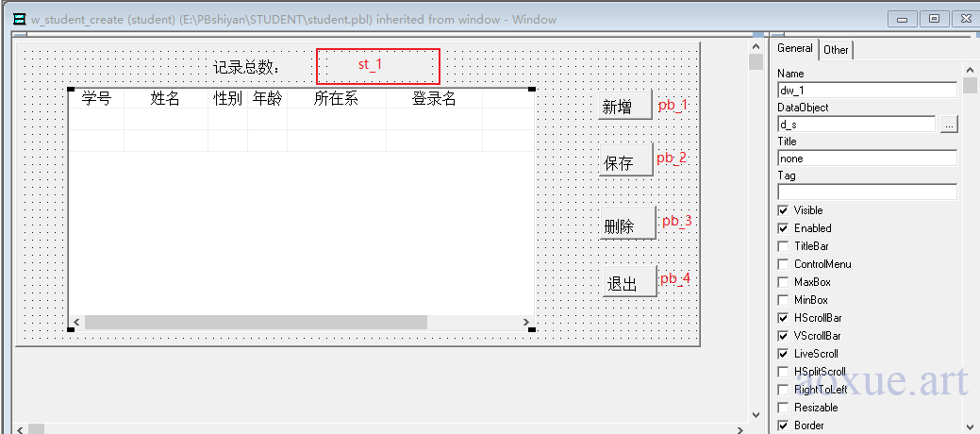Toggle the Enabled checkbox

(783, 228)
